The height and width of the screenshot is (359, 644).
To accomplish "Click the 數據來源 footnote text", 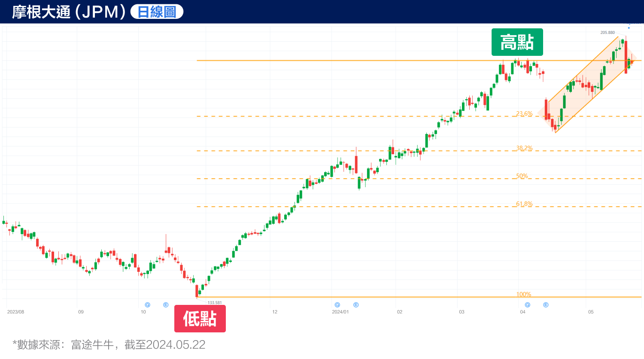I will click(x=109, y=344).
